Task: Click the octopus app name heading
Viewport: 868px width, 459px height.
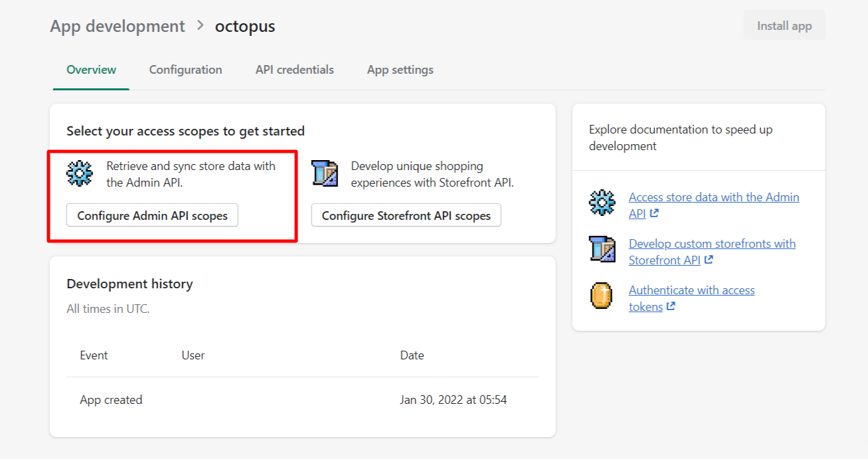Action: 244,27
